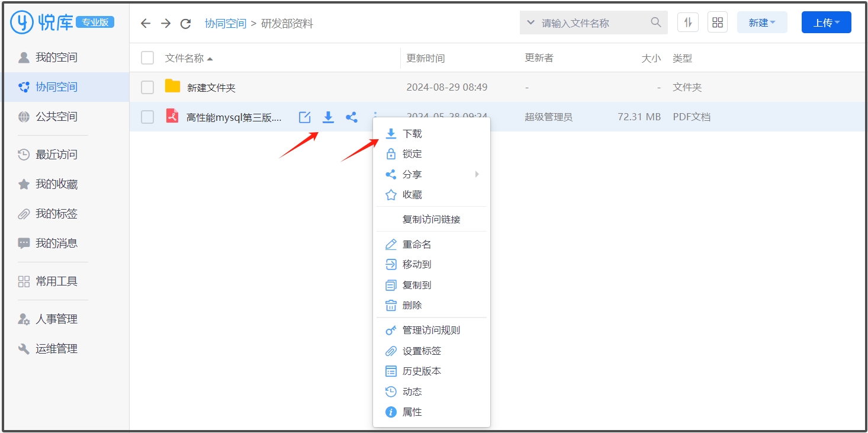Viewport: 868px width, 433px height.
Task: Open 我的空间 in the sidebar
Action: (x=56, y=57)
